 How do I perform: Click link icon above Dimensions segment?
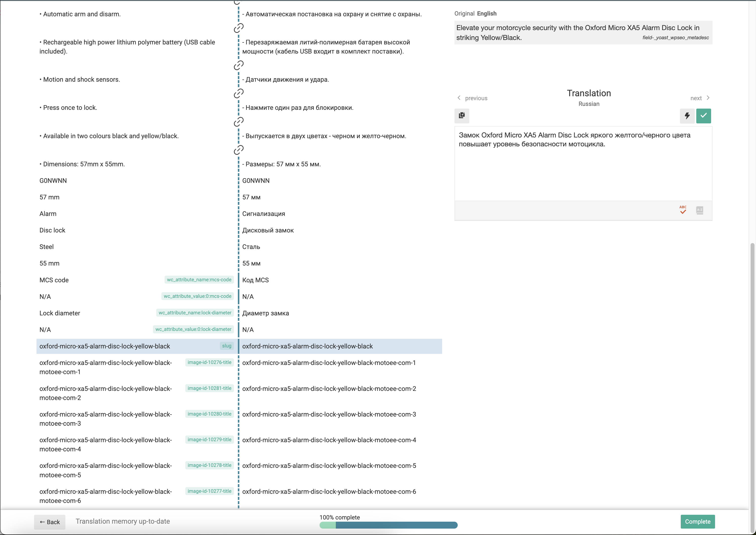pos(239,150)
